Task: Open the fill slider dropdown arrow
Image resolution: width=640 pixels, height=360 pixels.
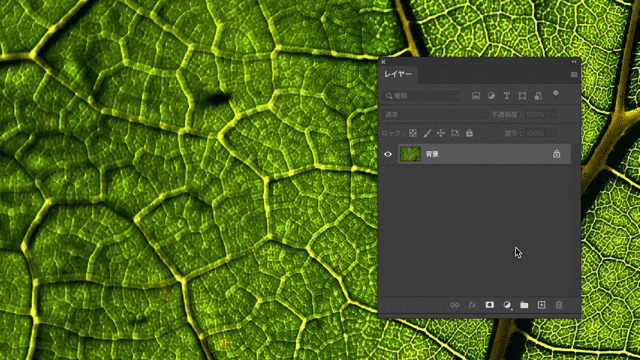Action: pos(553,133)
